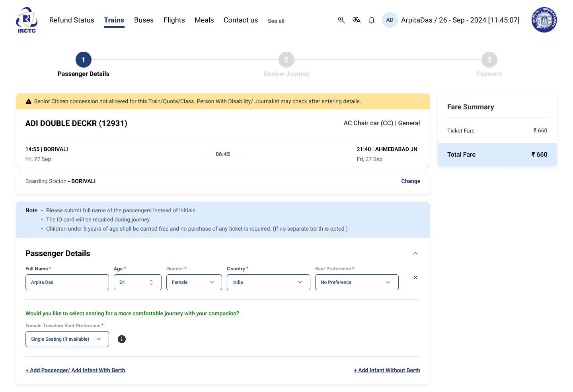Click AC Chair car (CC) | General text
The image size is (573, 392).
pos(382,123)
